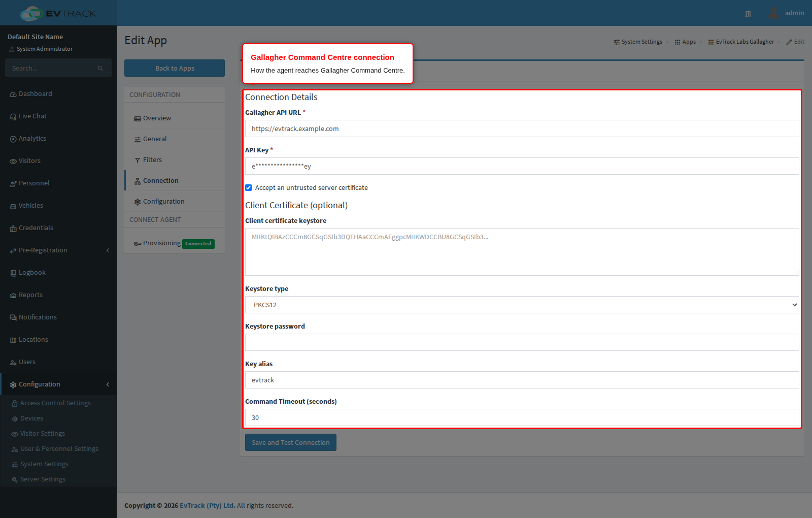812x518 pixels.
Task: Collapse the Configuration sidebar section
Action: click(108, 384)
